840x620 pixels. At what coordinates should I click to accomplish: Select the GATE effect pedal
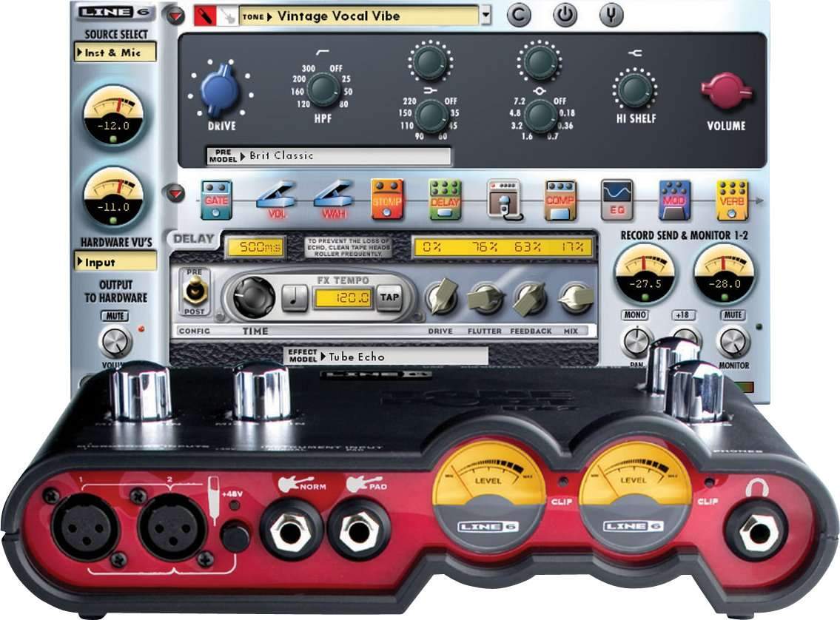click(x=216, y=201)
